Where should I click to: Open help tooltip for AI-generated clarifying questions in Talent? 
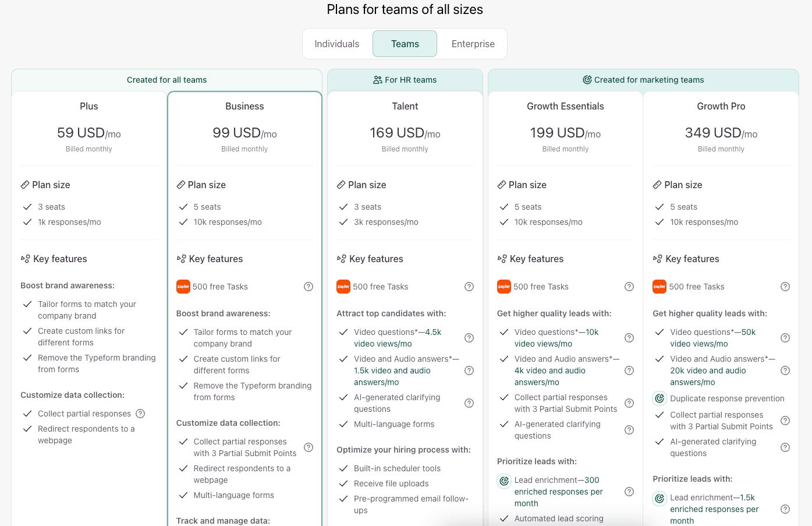pos(469,403)
